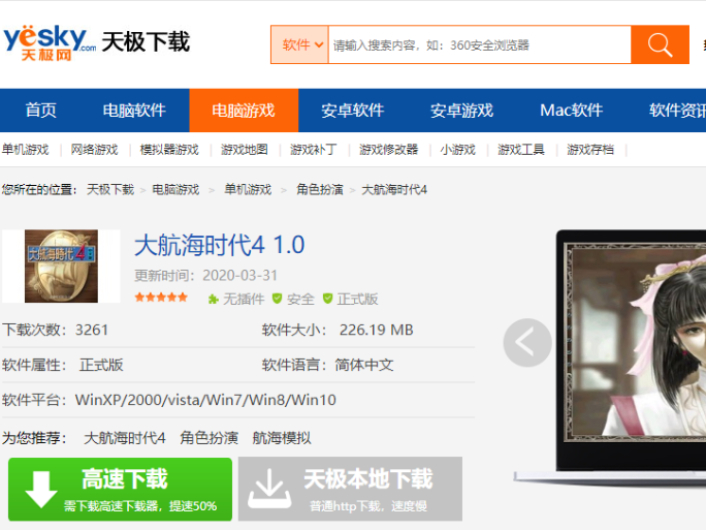Screen dimensions: 706x530
Task: Click 单机游戏 in the breadcrumb
Action: coord(248,190)
